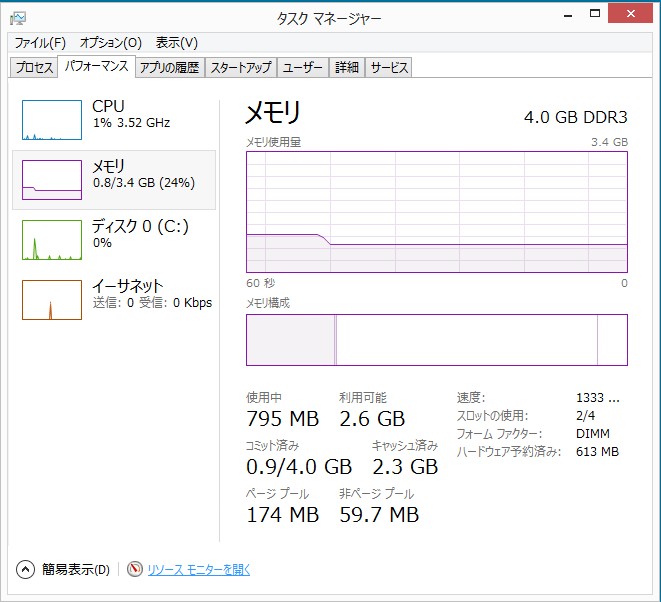This screenshot has height=602, width=661.
Task: Select the CPU usage graph thumbnail
Action: [x=52, y=120]
